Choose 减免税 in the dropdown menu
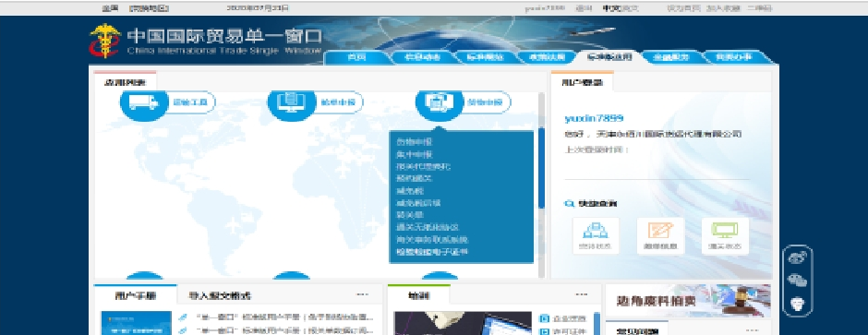Image resolution: width=868 pixels, height=335 pixels. pos(410,191)
